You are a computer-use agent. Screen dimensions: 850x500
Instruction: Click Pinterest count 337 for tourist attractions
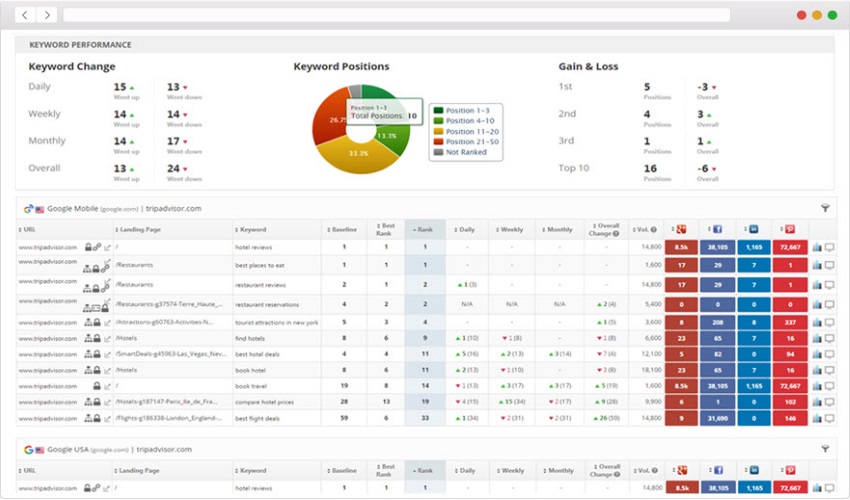(x=789, y=322)
